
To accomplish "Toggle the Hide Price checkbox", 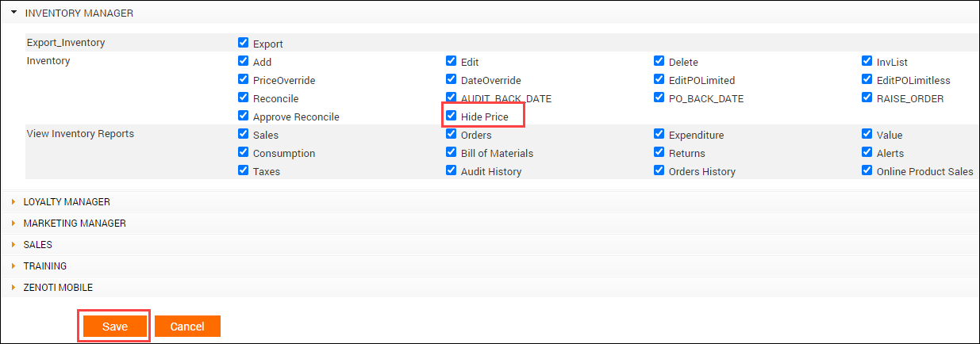I will tap(452, 116).
